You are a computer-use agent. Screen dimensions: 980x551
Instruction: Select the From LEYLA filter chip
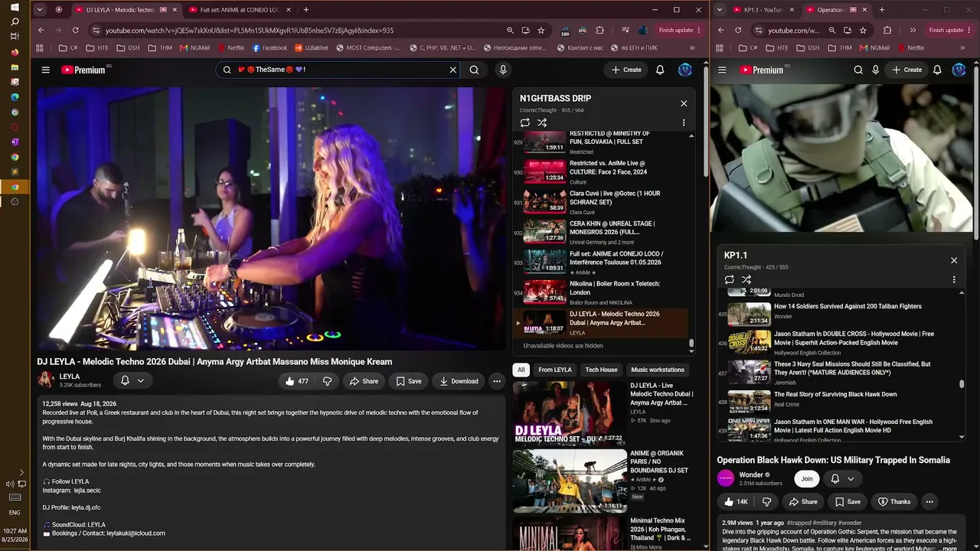(x=555, y=370)
